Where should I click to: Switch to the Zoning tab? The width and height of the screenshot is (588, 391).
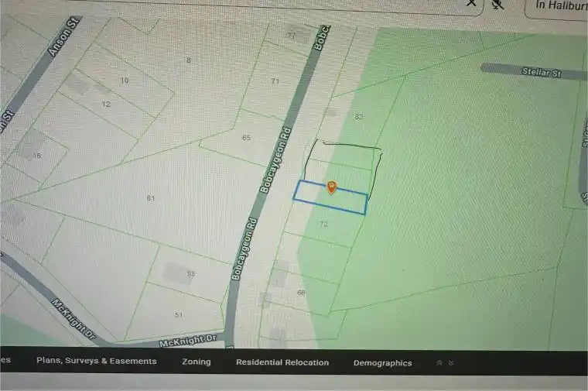pos(196,362)
